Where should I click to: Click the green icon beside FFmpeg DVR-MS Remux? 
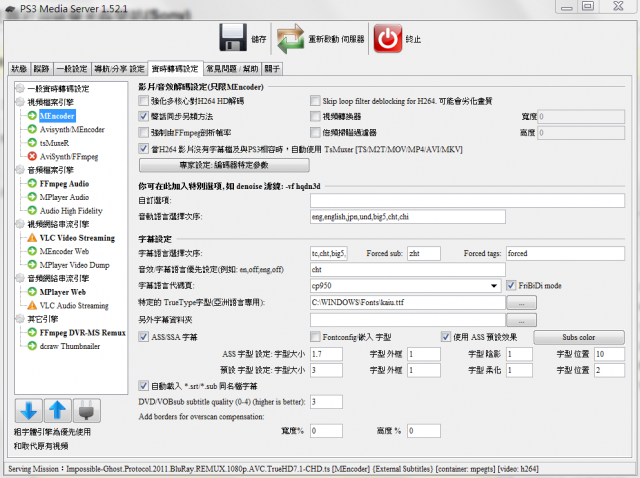pos(32,333)
